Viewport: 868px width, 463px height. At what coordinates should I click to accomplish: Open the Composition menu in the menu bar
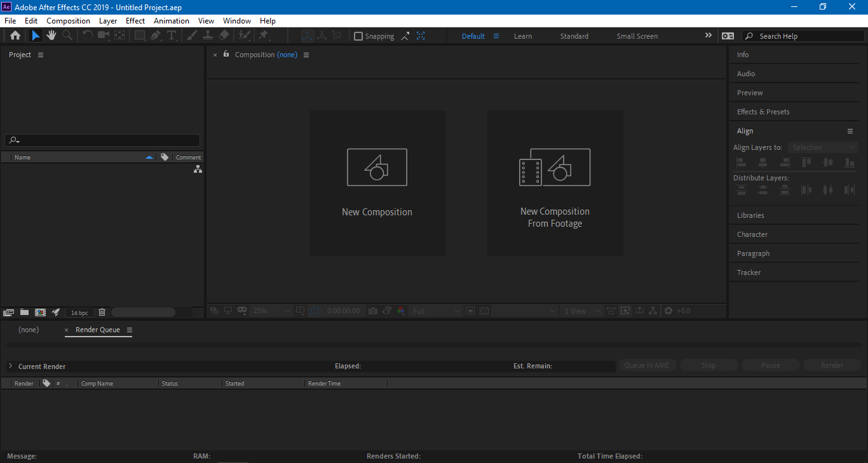[69, 21]
